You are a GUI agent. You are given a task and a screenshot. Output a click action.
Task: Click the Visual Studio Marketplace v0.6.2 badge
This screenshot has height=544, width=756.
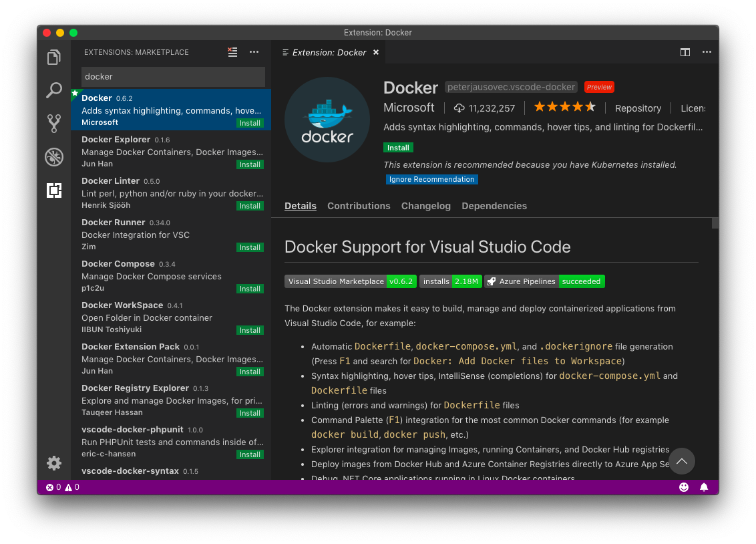(x=351, y=281)
